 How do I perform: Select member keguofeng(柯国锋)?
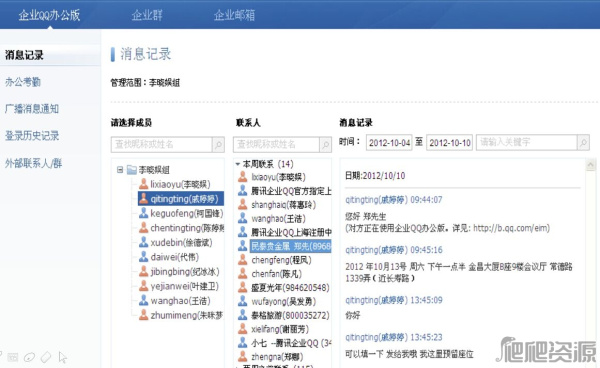186,213
